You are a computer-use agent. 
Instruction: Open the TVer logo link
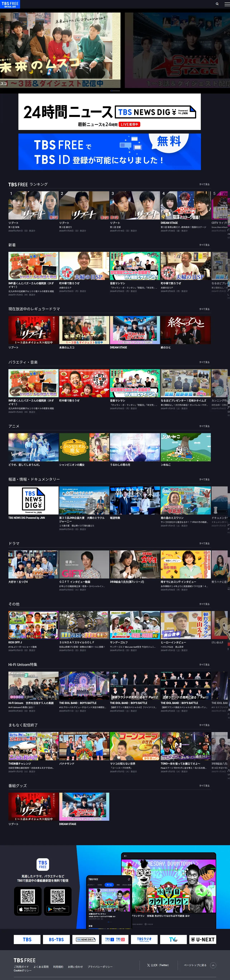tap(174, 939)
